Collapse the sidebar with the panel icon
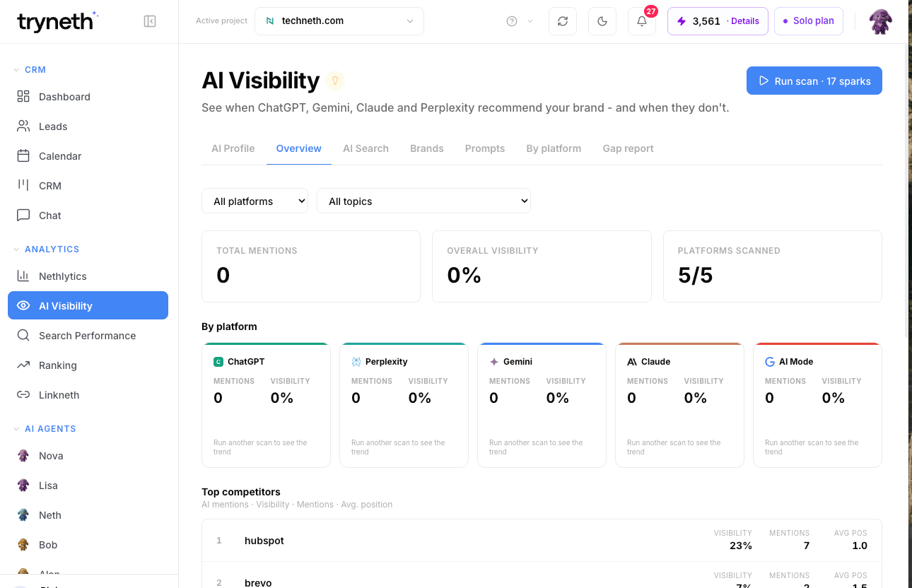The width and height of the screenshot is (912, 588). pos(150,21)
